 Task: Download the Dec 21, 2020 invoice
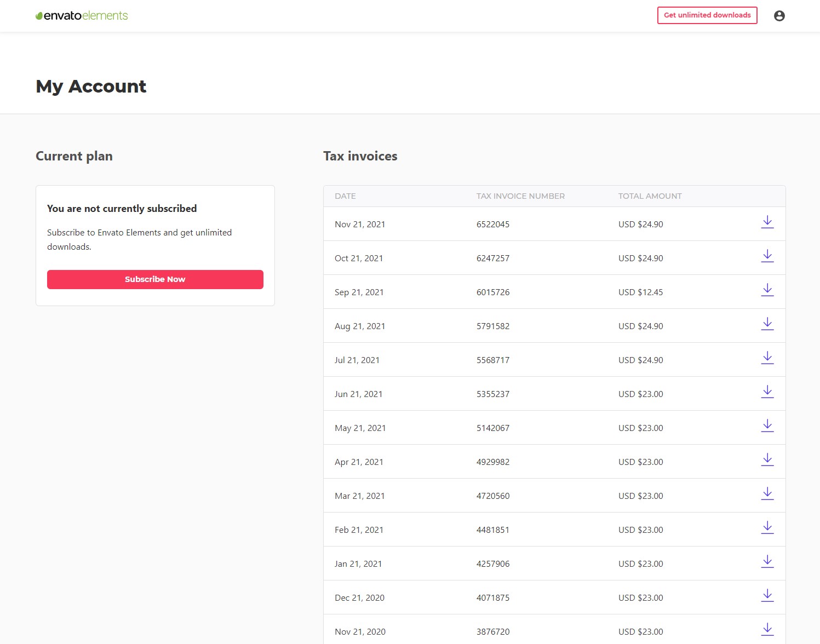click(767, 596)
